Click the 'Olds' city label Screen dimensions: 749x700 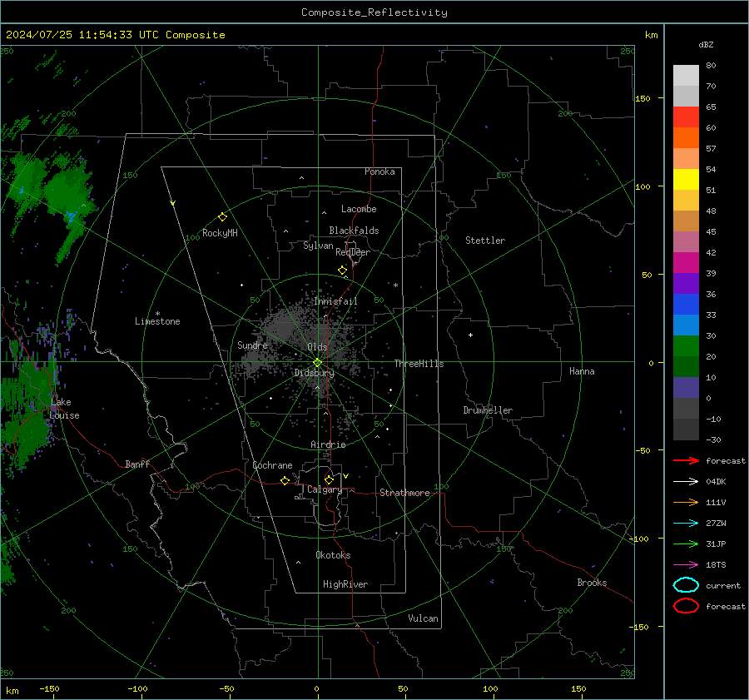pos(317,347)
